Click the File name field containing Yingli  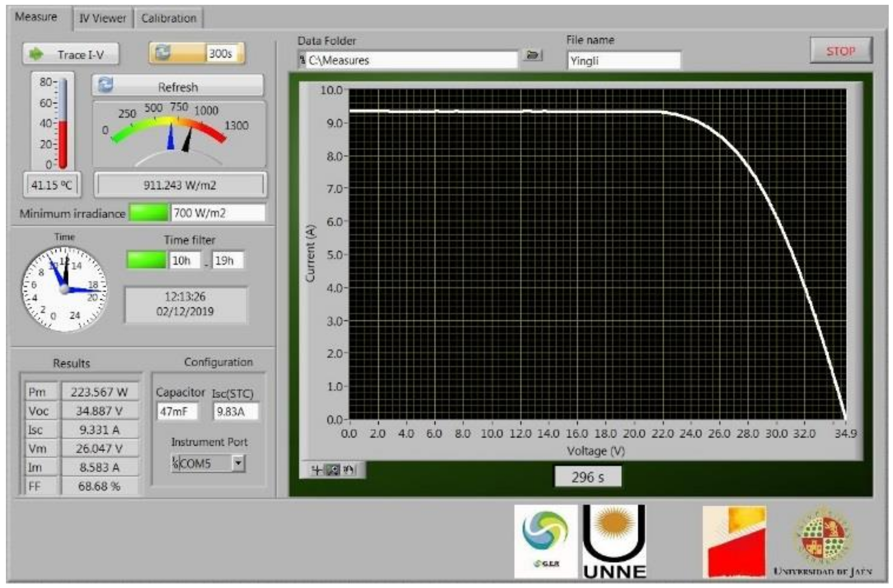(624, 61)
